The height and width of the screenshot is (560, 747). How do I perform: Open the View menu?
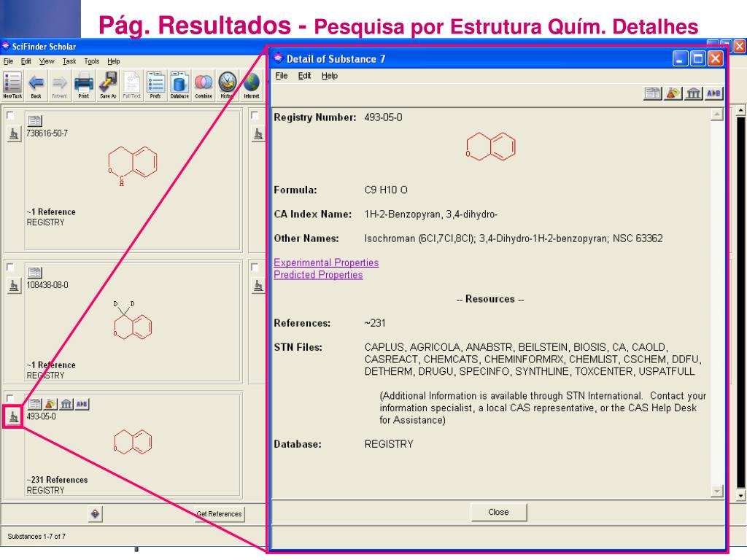(47, 61)
